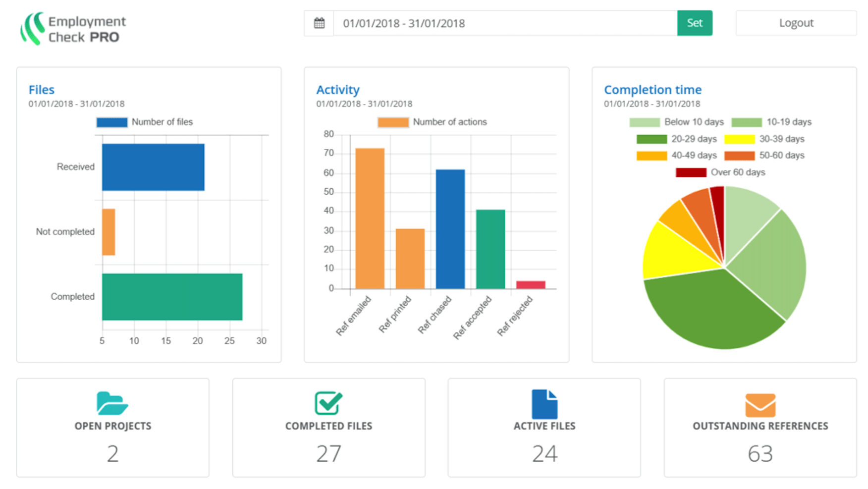
Task: Select the Completion time panel title
Action: [x=652, y=90]
